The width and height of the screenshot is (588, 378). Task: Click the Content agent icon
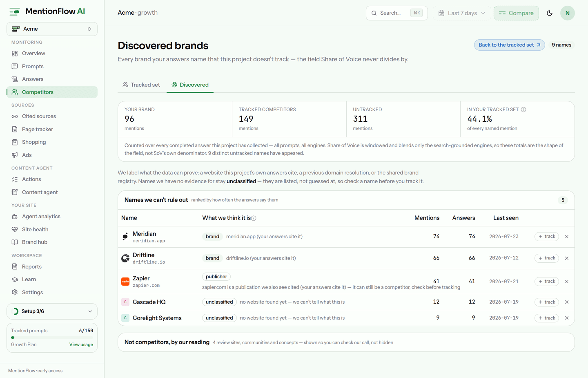(x=15, y=192)
